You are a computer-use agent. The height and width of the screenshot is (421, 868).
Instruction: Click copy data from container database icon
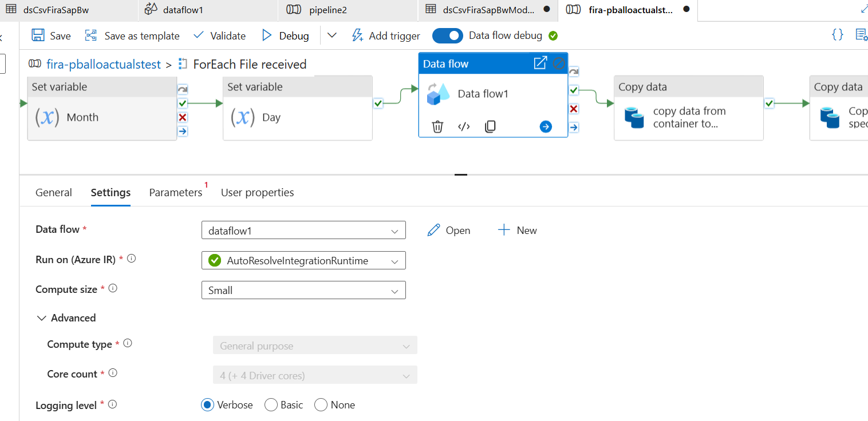coord(634,117)
